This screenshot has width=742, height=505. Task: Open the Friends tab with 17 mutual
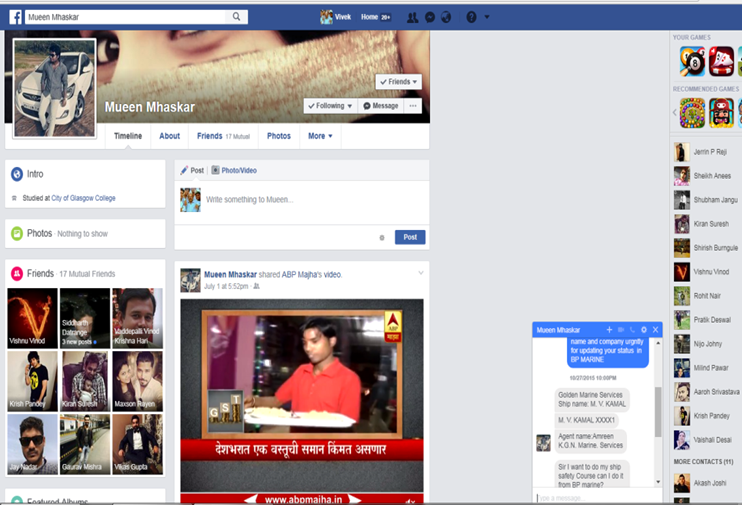coord(223,136)
